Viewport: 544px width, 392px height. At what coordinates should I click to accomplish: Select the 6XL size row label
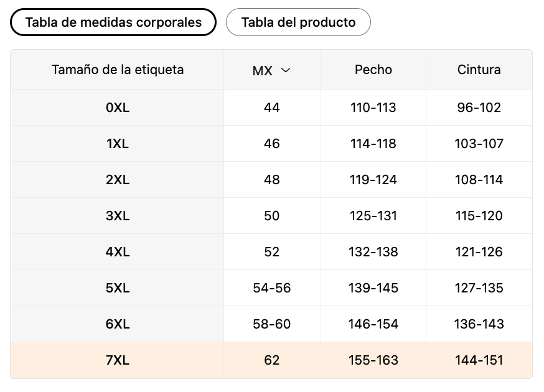(x=118, y=324)
